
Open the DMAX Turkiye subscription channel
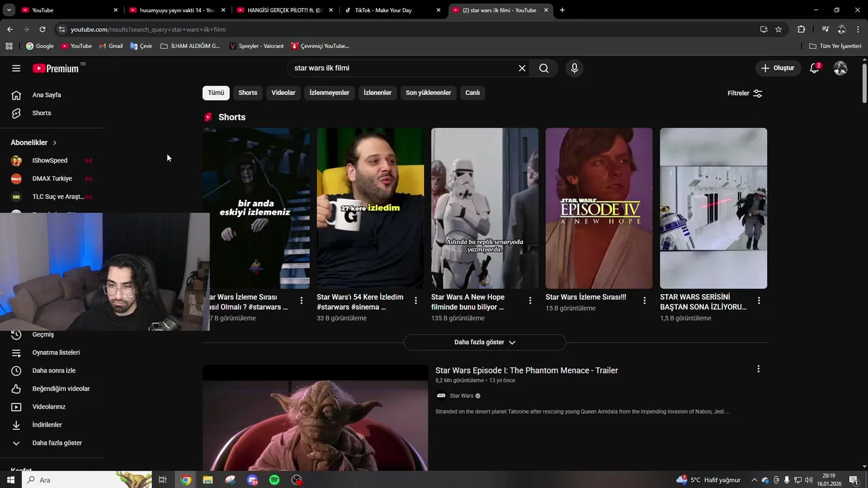click(53, 179)
